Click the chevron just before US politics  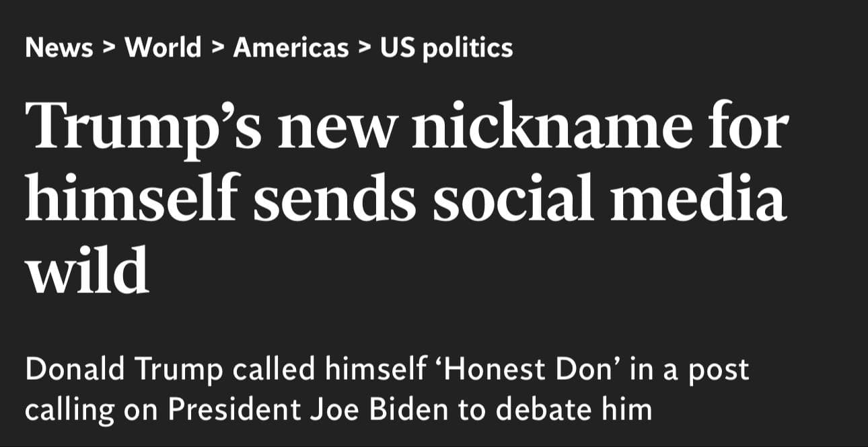coord(365,48)
